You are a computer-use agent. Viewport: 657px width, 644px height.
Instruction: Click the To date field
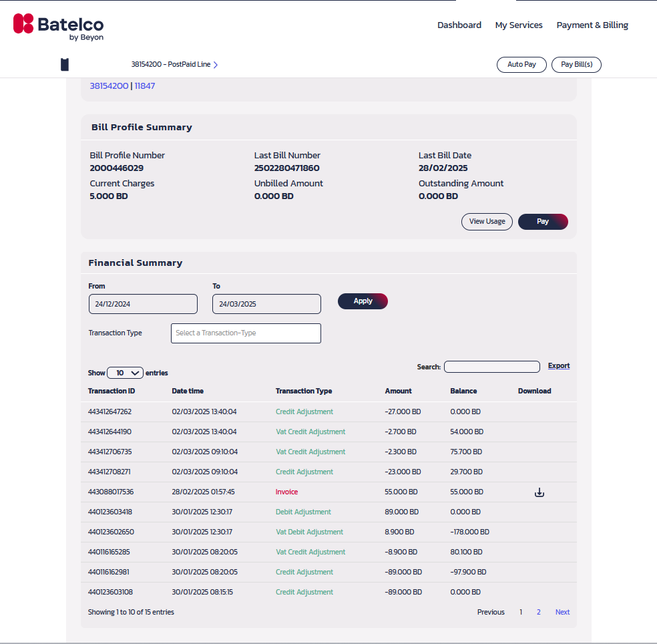267,304
